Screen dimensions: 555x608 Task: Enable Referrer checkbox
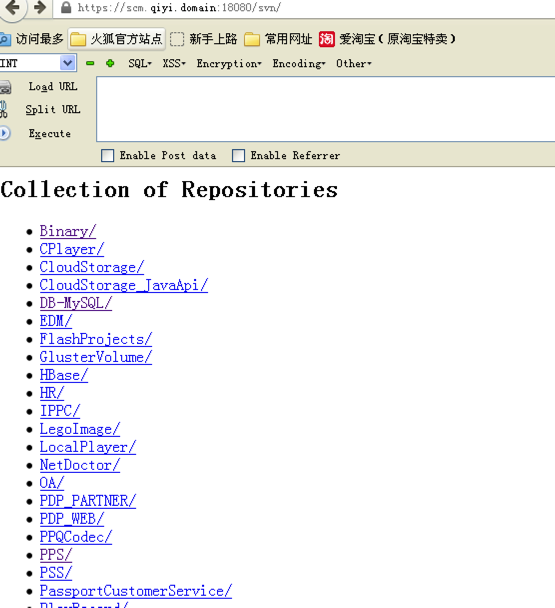click(x=238, y=155)
